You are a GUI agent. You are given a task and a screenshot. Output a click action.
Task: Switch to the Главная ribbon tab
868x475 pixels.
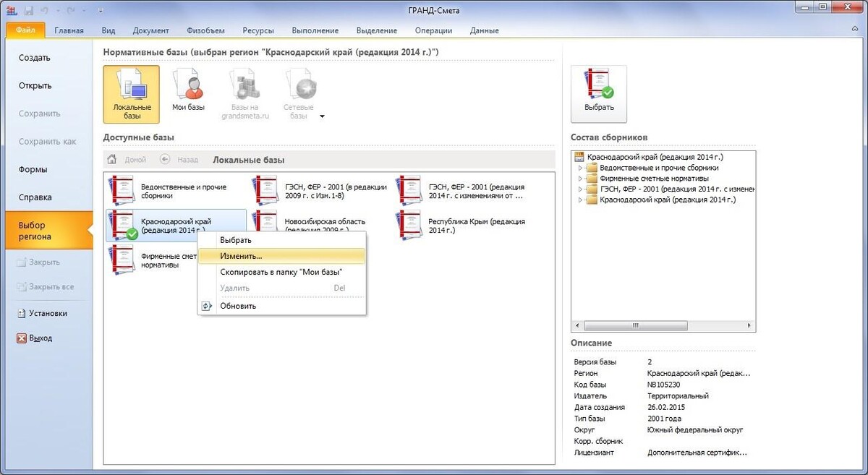point(69,30)
